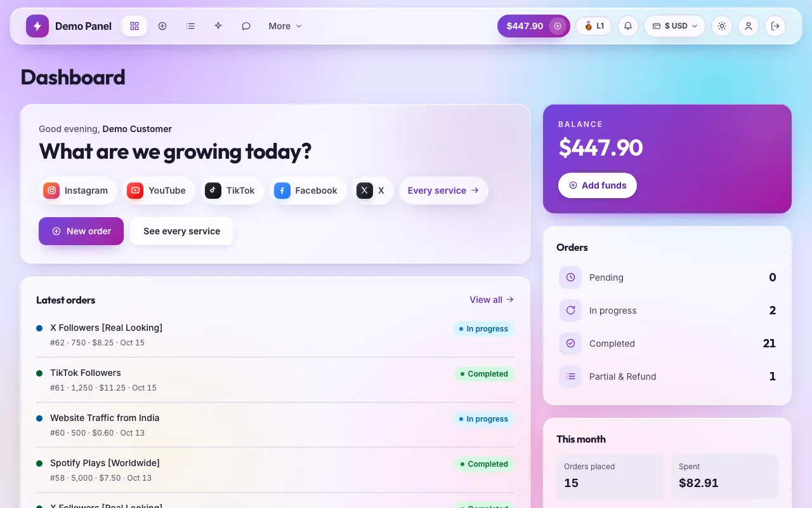Click Add funds in the Balance card
This screenshot has width=812, height=508.
[598, 185]
